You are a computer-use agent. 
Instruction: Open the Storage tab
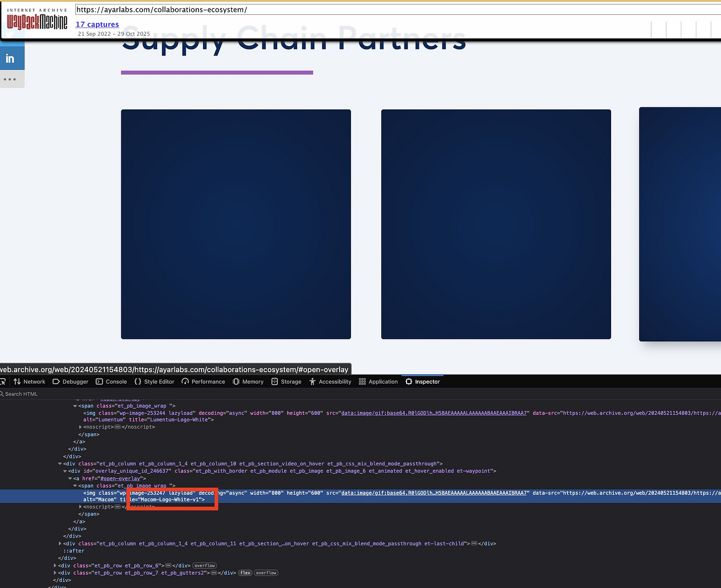click(286, 382)
